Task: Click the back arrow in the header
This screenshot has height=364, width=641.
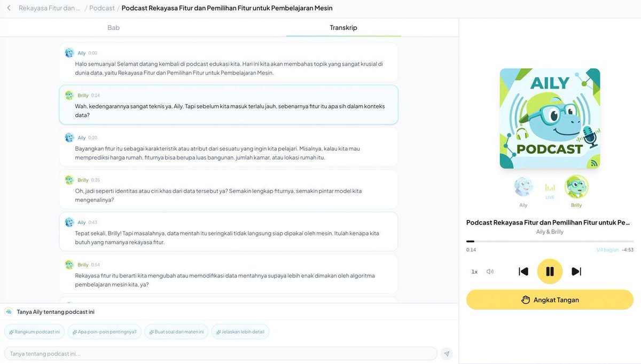Action: pos(9,8)
